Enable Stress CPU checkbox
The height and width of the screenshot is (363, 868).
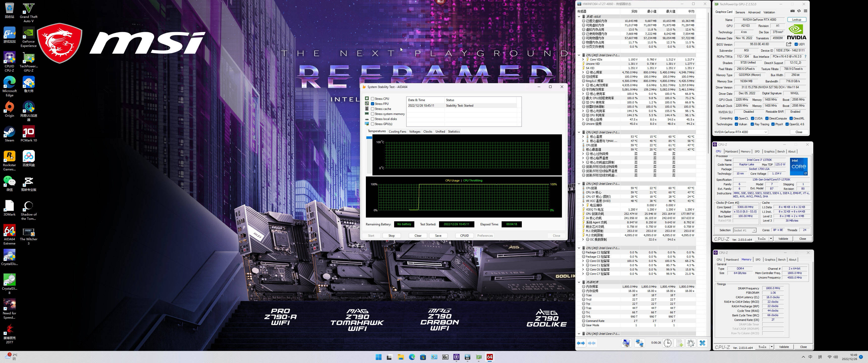click(x=373, y=99)
